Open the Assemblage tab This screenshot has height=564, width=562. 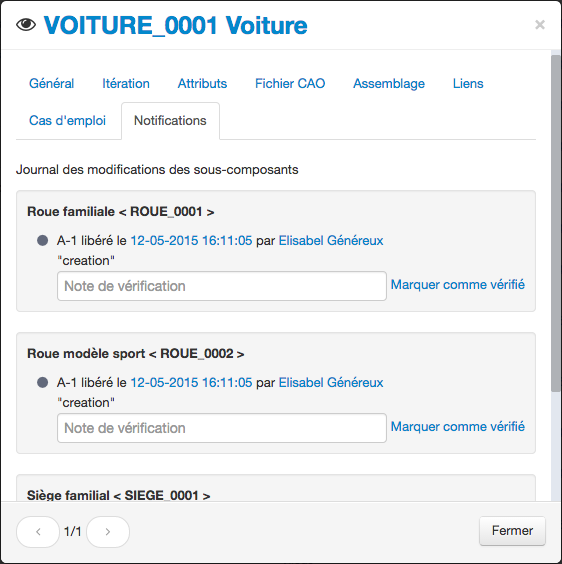click(389, 83)
